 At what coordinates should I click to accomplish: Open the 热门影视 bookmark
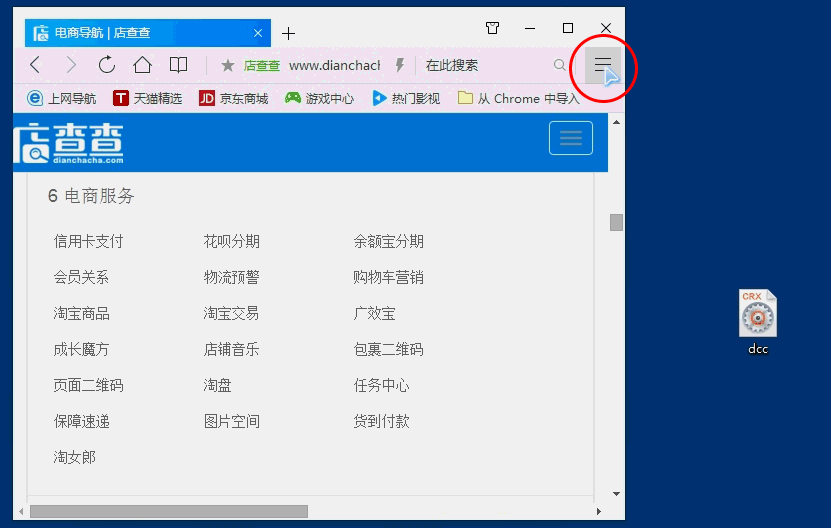coord(406,99)
